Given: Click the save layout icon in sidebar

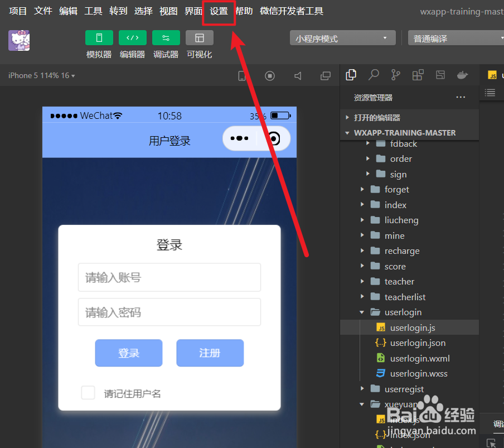Looking at the screenshot, I should coord(440,75).
